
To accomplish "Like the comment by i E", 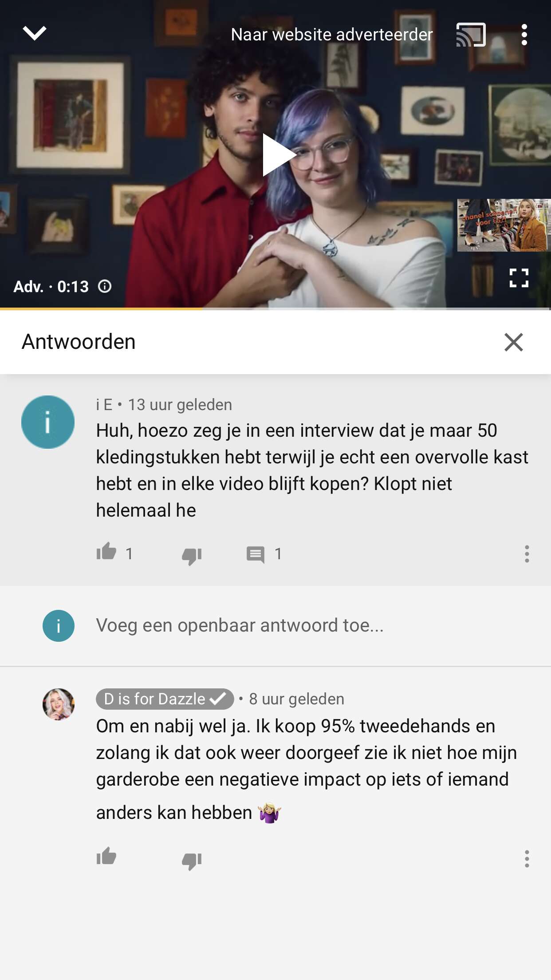I will click(x=106, y=553).
